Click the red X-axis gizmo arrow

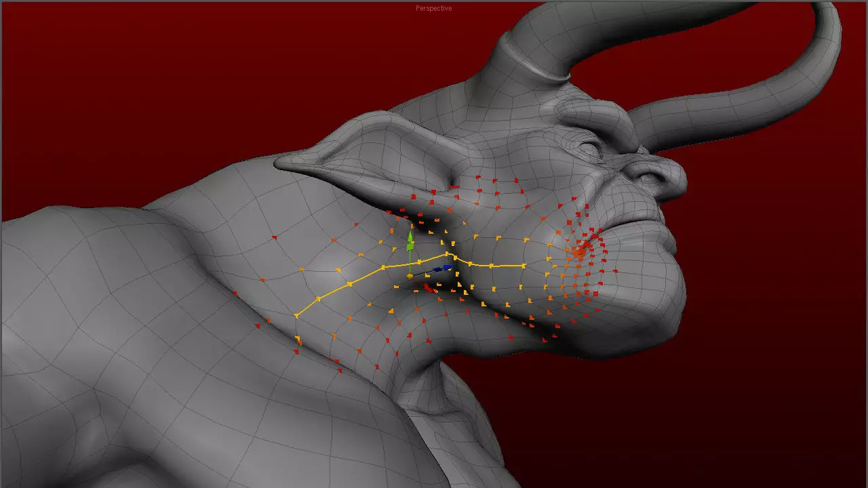428,288
